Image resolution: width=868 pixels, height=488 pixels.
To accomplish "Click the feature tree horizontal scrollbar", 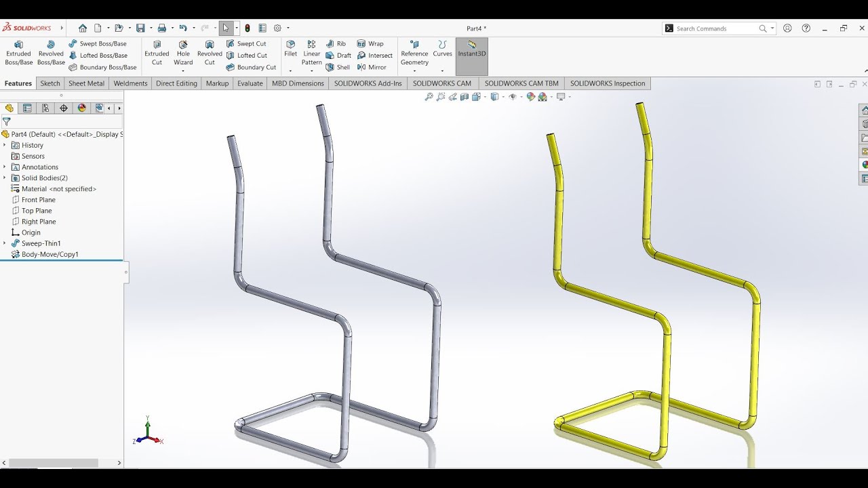I will pos(53,463).
